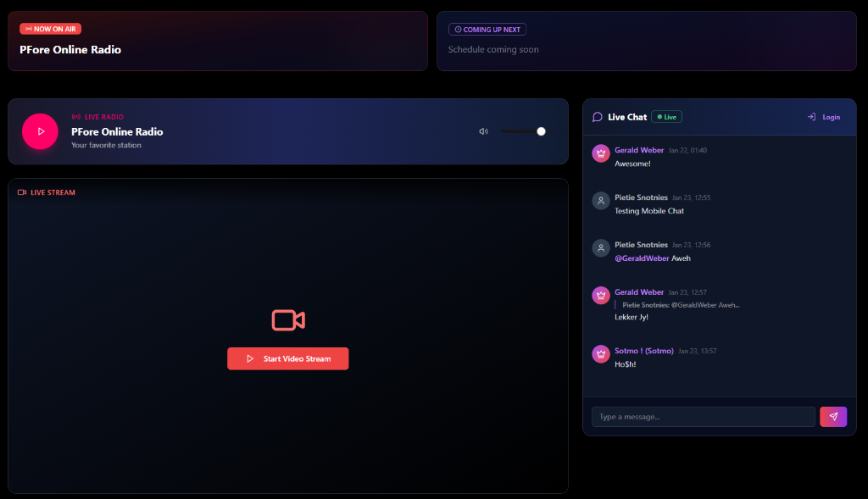Click the 'Awesome!' message
The image size is (868, 499).
(x=632, y=164)
